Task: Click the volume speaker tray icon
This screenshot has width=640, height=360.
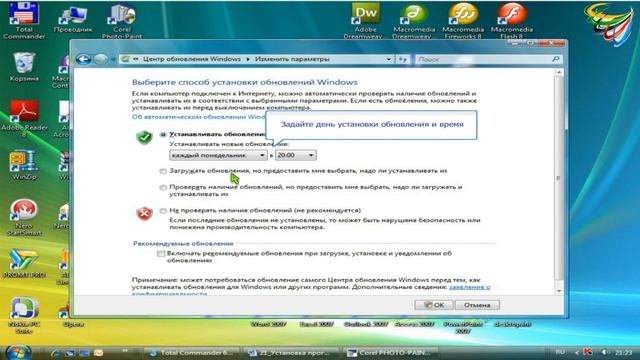Action: click(x=605, y=352)
